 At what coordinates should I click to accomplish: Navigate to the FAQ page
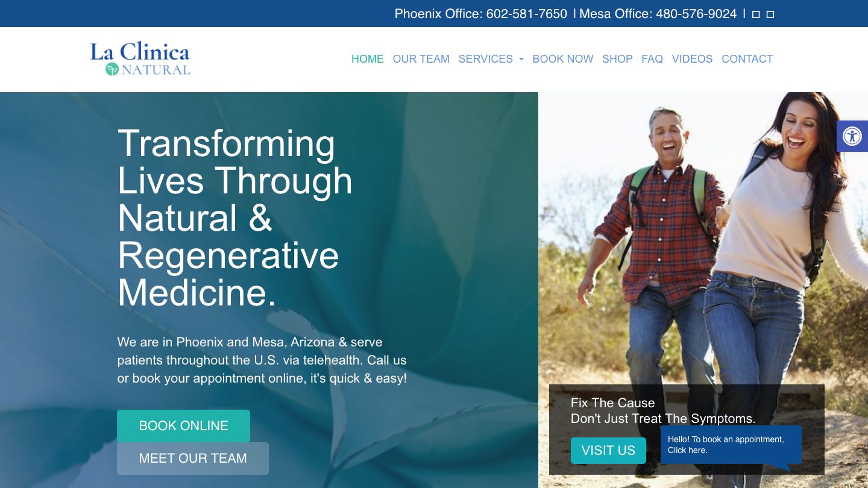tap(652, 59)
